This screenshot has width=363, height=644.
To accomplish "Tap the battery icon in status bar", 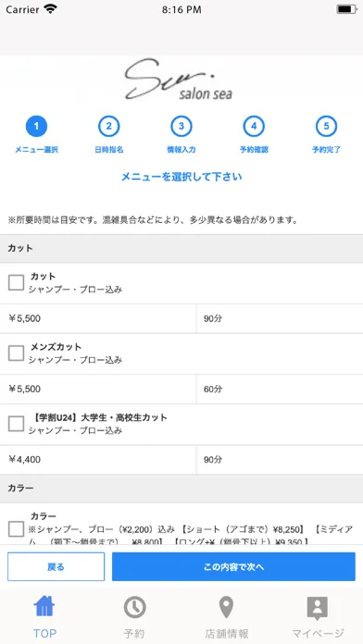I will click(346, 9).
